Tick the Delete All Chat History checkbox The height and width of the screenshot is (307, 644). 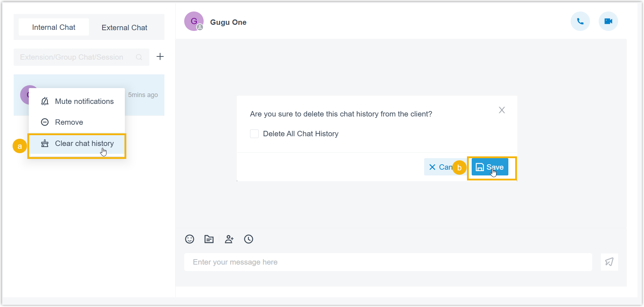point(254,134)
